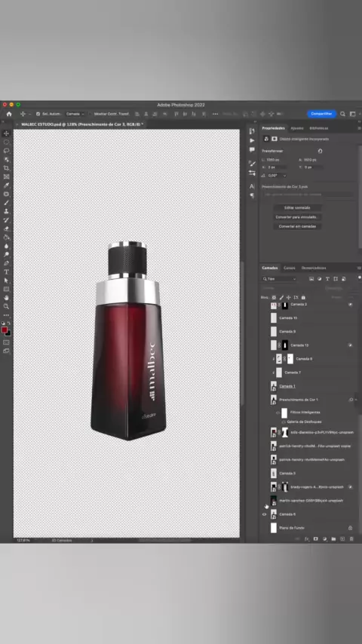Click the Compartilhar button

pyautogui.click(x=321, y=114)
